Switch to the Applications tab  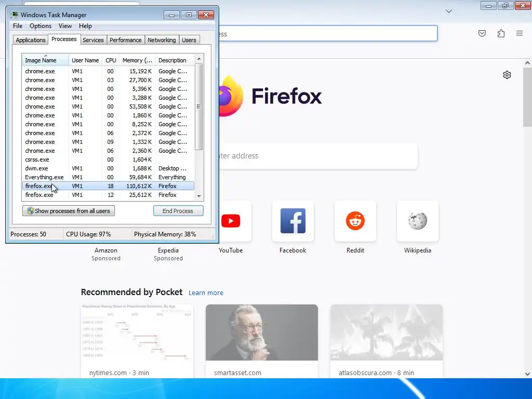(x=31, y=39)
